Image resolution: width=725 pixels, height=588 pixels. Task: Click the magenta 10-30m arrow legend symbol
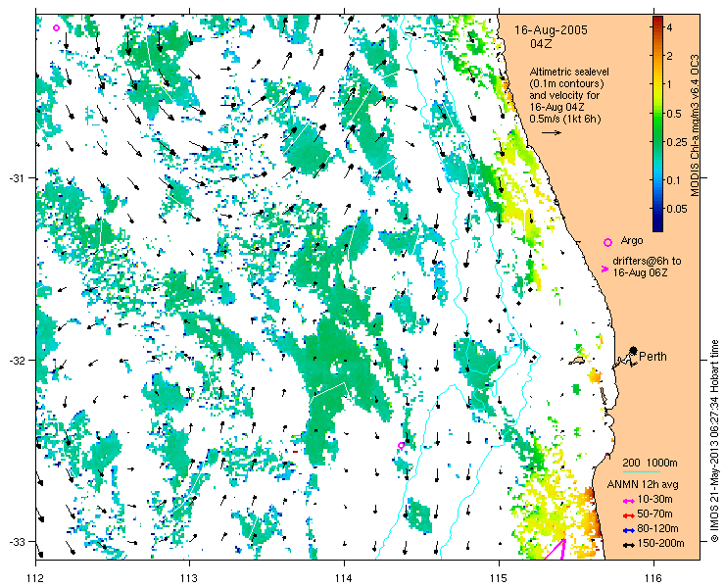coord(628,501)
